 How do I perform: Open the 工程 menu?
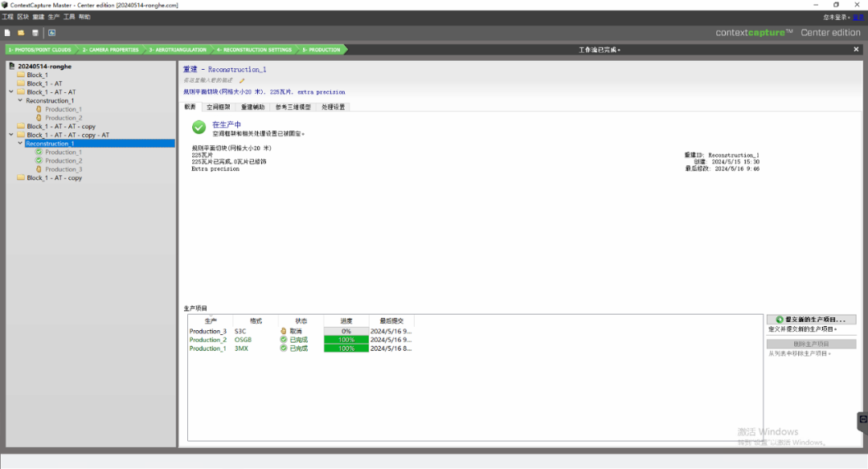[x=8, y=17]
